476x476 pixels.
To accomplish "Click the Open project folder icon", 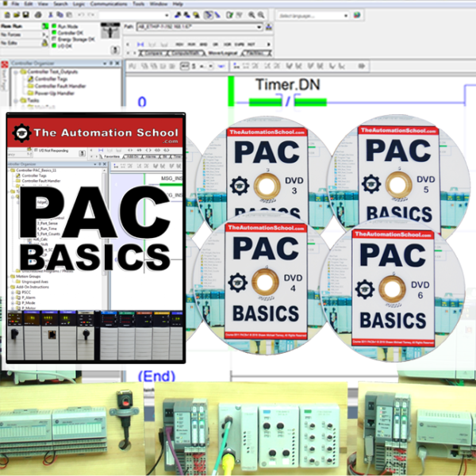I will coord(17,14).
